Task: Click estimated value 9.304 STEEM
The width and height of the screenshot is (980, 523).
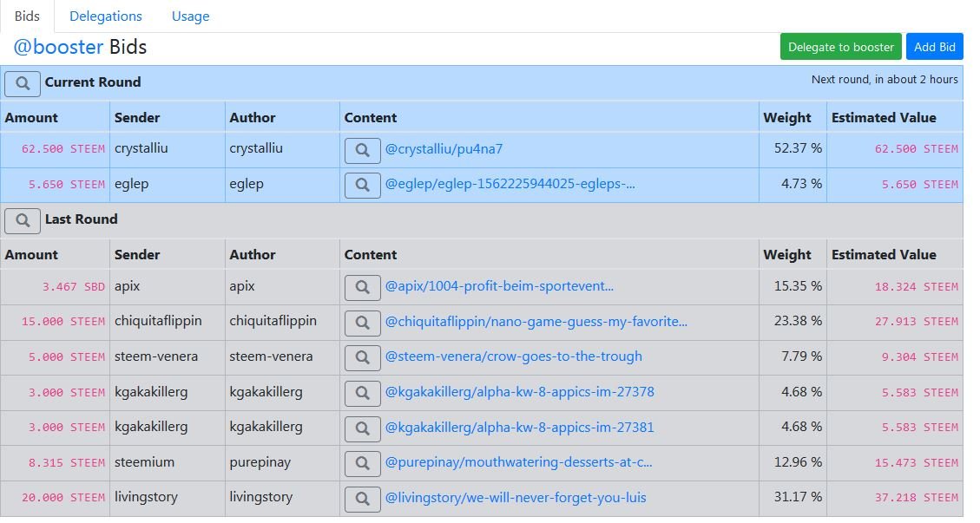Action: coord(919,357)
